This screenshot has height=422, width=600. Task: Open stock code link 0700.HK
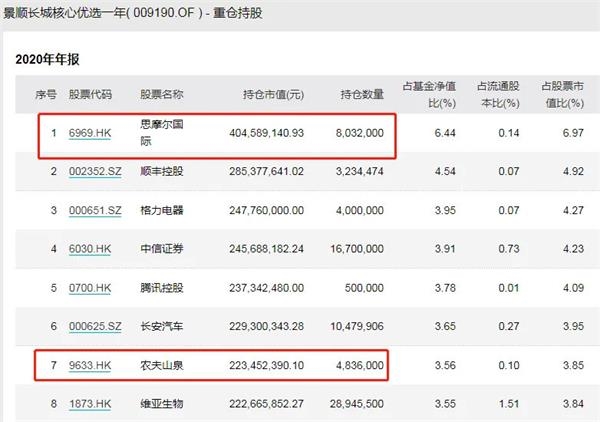(x=90, y=288)
